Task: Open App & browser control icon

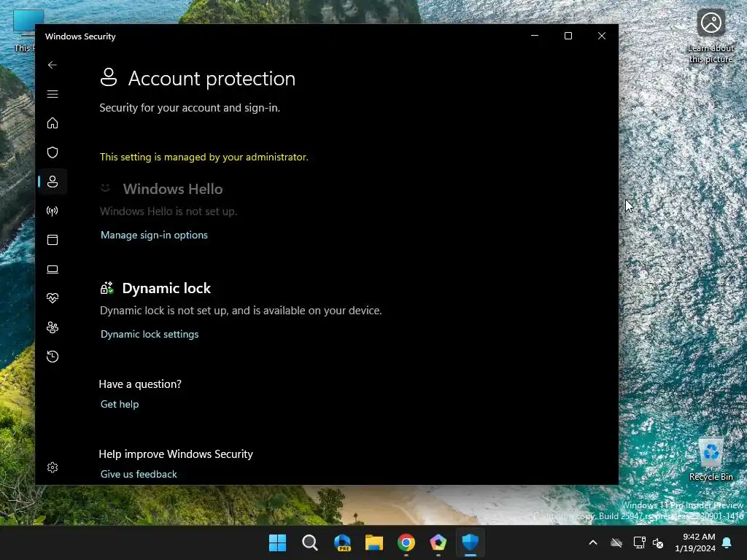Action: [53, 240]
